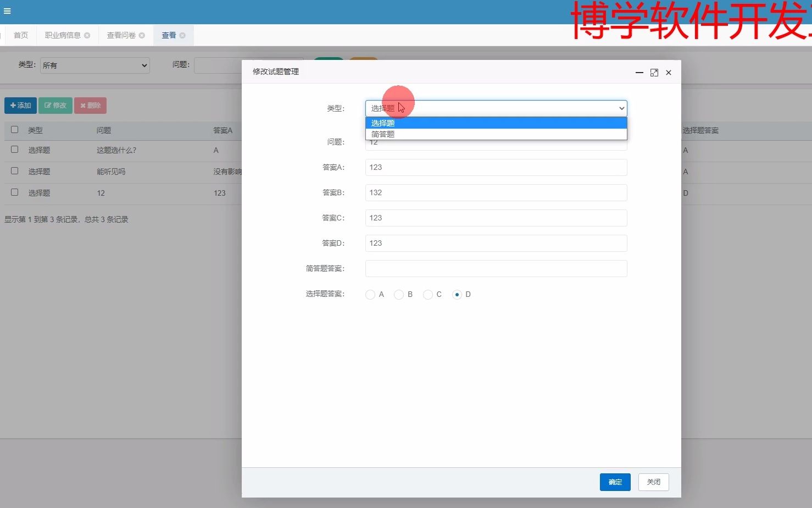Tick the checkbox for row 能听见吗
Screen dimensions: 812x508
[15, 171]
